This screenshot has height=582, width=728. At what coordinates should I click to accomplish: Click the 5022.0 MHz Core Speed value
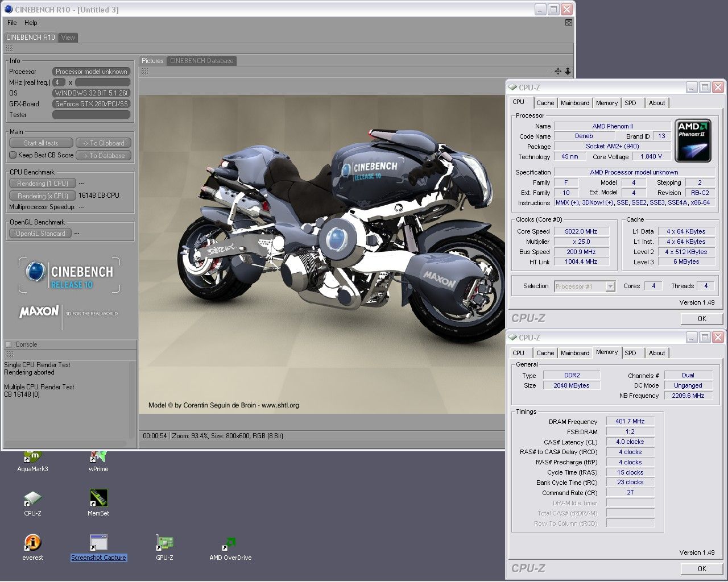tap(581, 231)
